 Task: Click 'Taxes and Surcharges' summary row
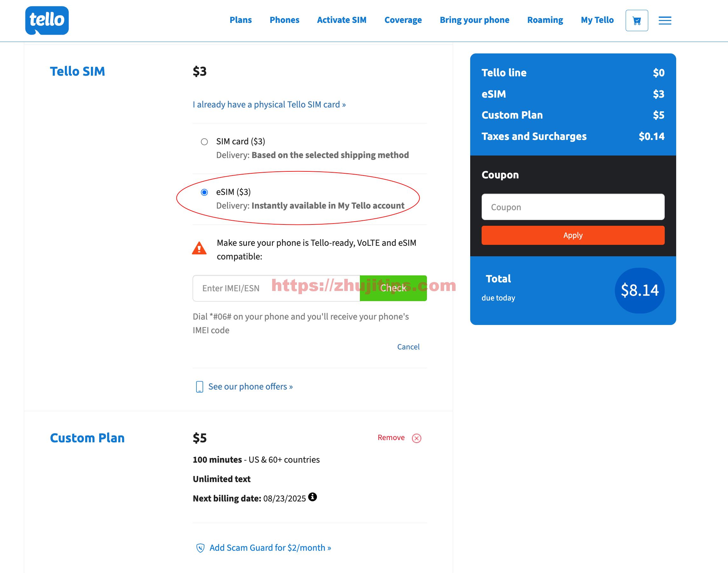[x=573, y=136]
